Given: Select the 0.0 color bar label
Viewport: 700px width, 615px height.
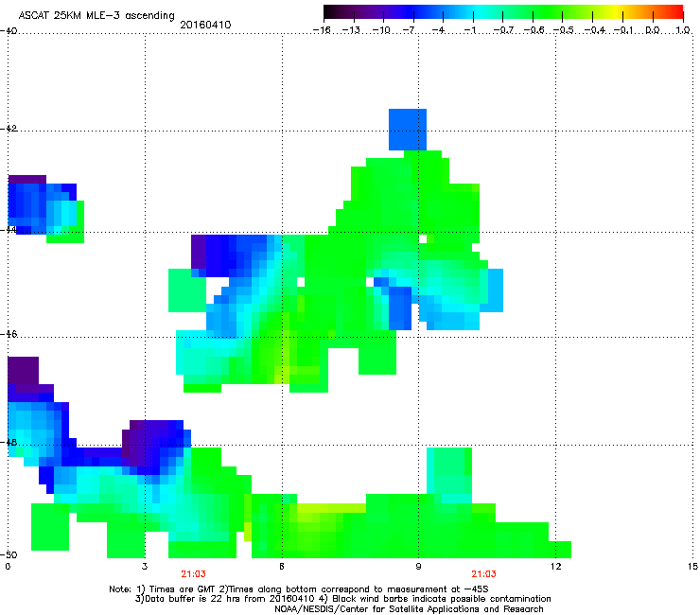Looking at the screenshot, I should 653,30.
